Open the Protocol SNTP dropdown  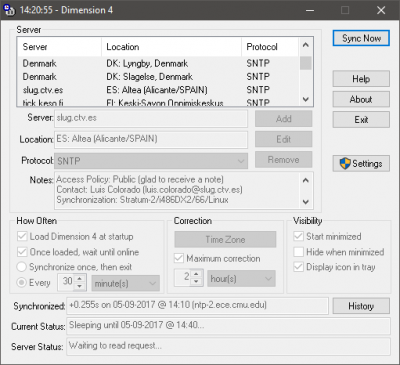point(151,161)
